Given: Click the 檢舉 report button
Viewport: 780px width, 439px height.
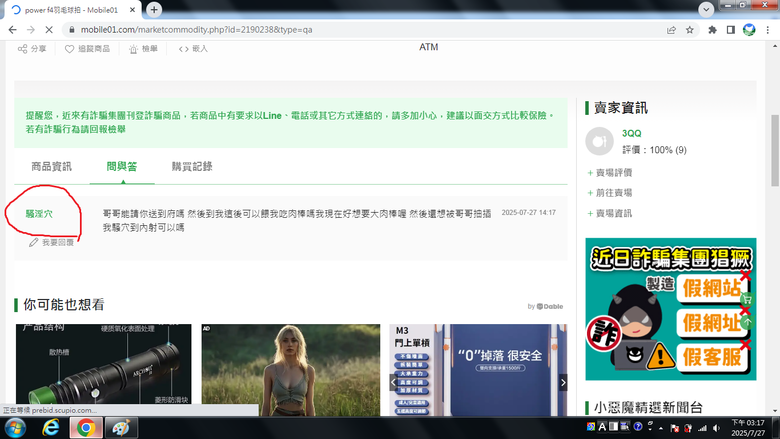Looking at the screenshot, I should [143, 49].
